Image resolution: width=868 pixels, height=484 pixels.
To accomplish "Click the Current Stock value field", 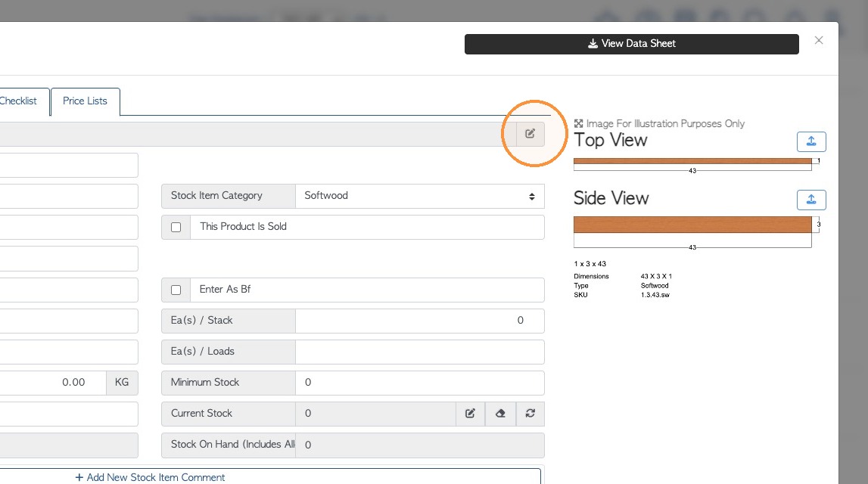I will 376,414.
